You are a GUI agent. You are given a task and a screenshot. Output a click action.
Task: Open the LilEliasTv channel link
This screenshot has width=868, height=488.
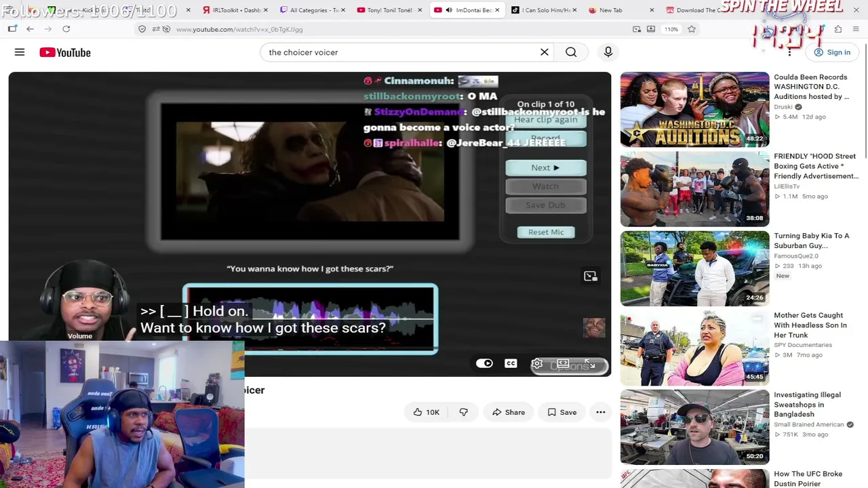pos(787,186)
